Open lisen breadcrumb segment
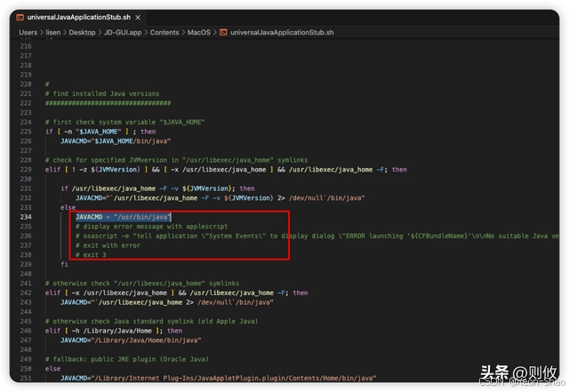This screenshot has width=569, height=392. [53, 32]
